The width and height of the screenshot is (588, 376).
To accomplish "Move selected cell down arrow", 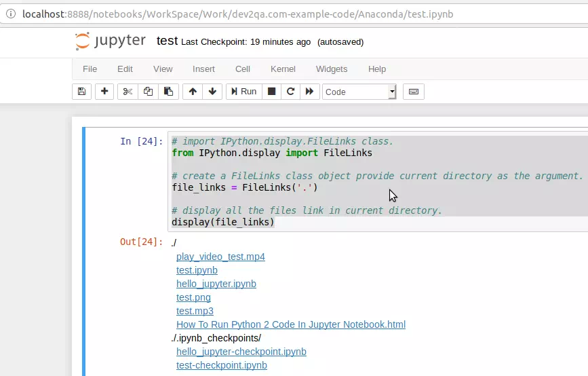I will coord(213,92).
